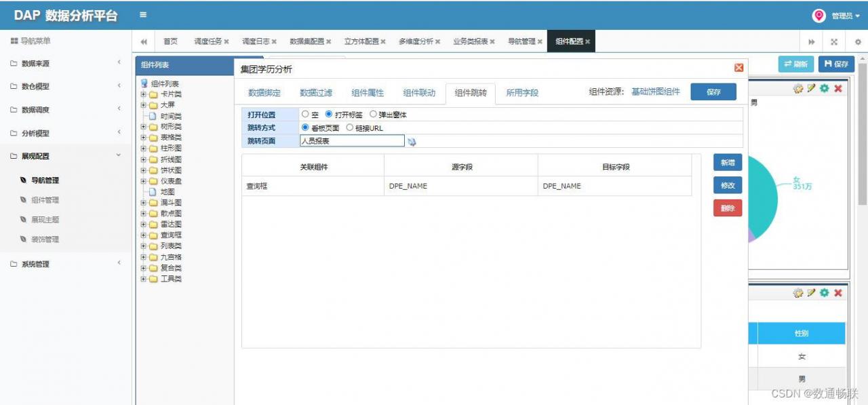Click the red 删除 button

(728, 208)
